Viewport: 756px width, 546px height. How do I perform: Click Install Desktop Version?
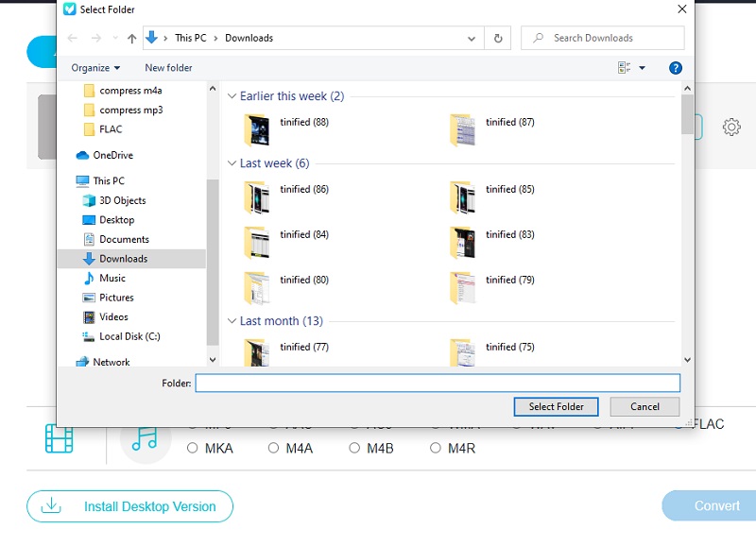[x=129, y=506]
